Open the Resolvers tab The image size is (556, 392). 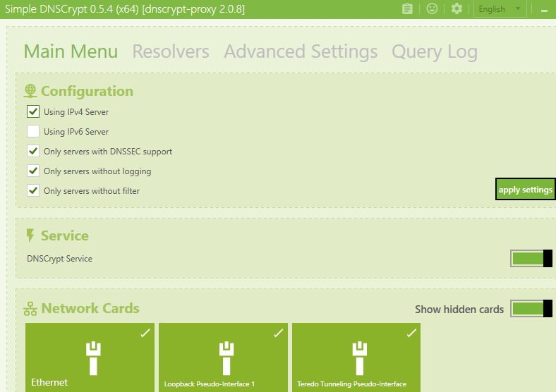pos(171,51)
